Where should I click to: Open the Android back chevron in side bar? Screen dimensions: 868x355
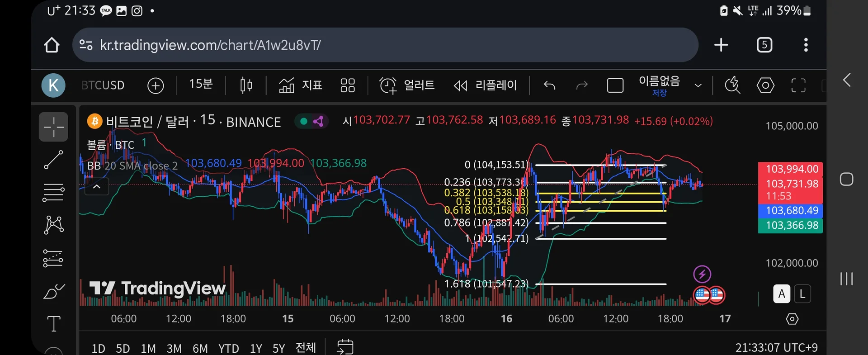coord(847,80)
